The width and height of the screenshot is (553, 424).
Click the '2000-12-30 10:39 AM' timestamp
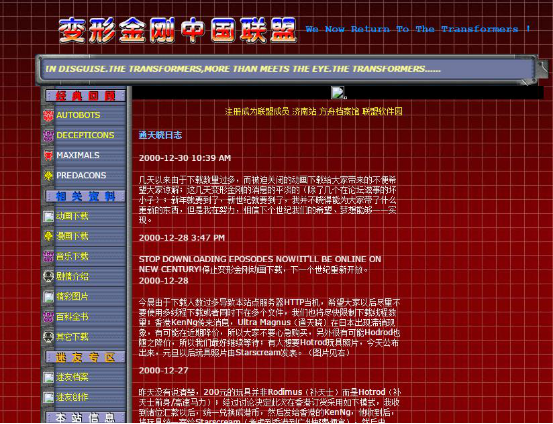tap(185, 158)
